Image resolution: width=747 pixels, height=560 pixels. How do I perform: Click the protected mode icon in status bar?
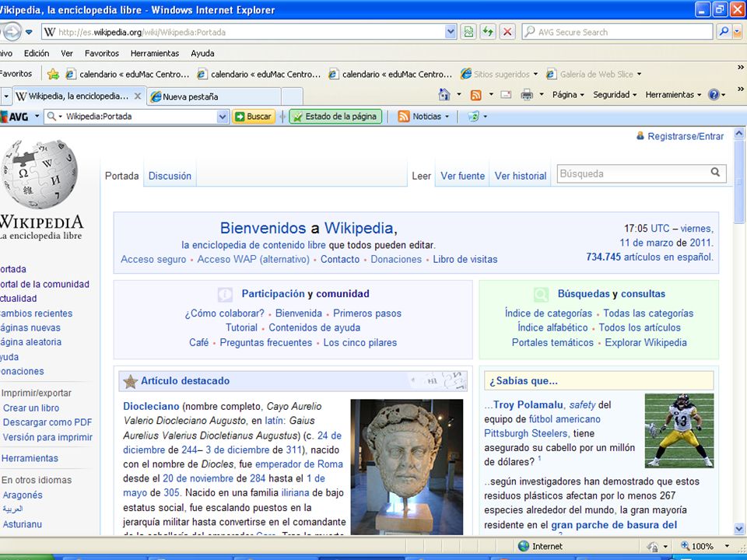coord(653,546)
